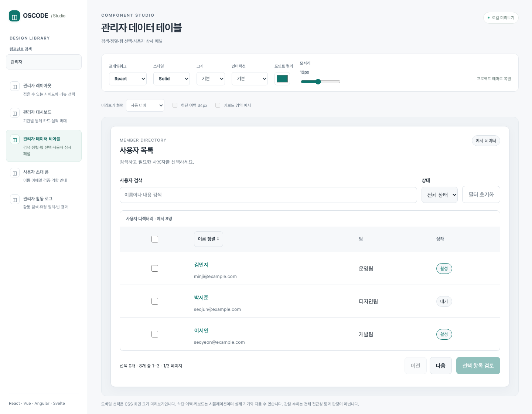The width and height of the screenshot is (532, 414).
Task: Click the 디자인팀 team cell
Action: (x=368, y=301)
